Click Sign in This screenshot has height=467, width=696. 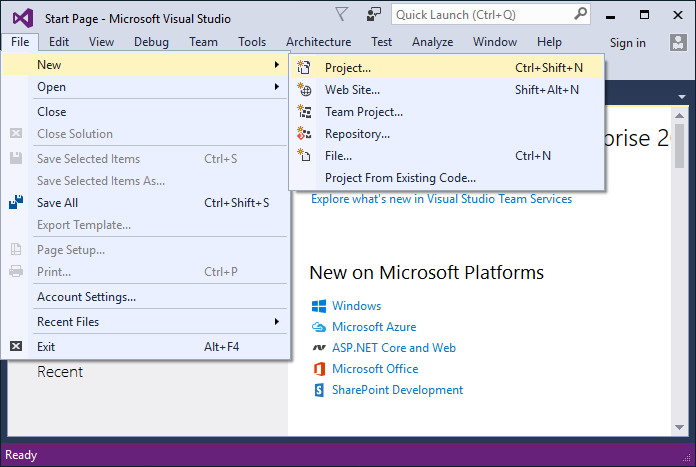pos(627,43)
